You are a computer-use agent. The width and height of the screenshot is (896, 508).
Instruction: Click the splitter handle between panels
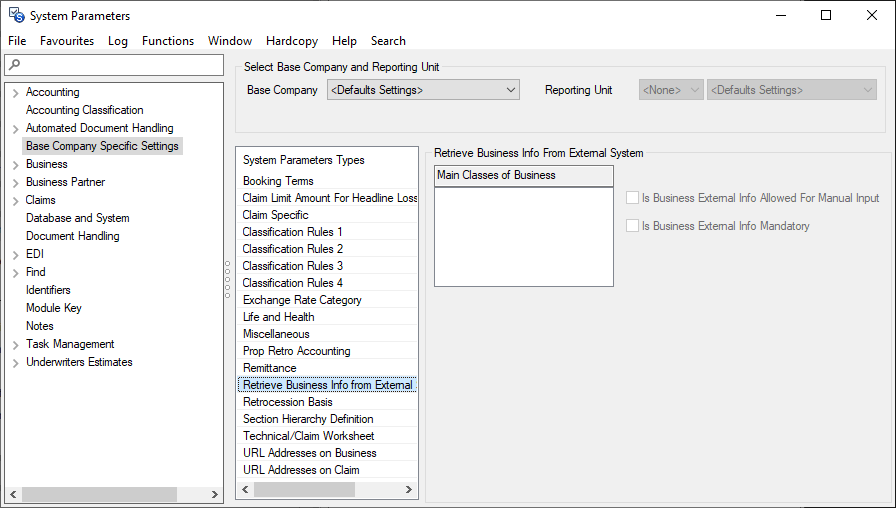tap(228, 278)
